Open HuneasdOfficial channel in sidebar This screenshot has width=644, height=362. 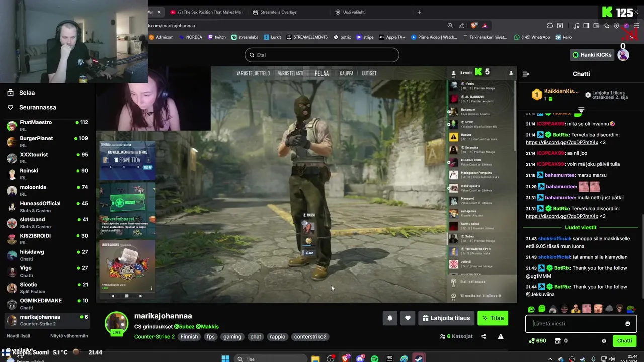pos(47,207)
